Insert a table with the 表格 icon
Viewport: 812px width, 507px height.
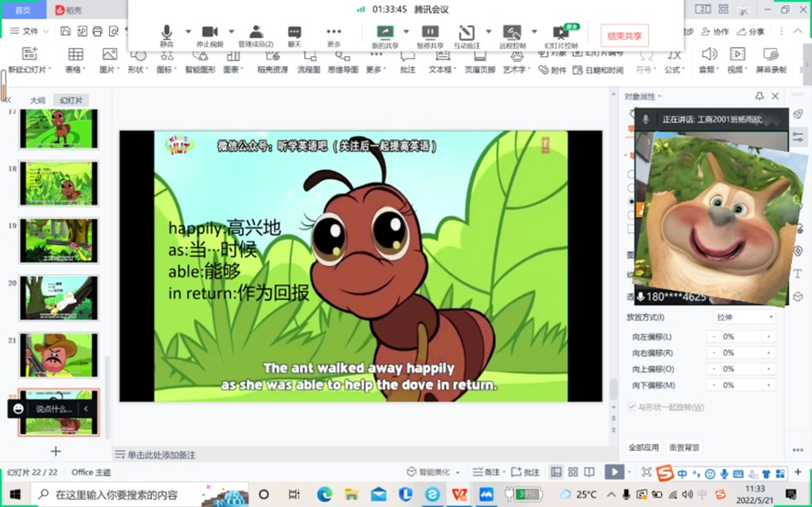coord(76,55)
